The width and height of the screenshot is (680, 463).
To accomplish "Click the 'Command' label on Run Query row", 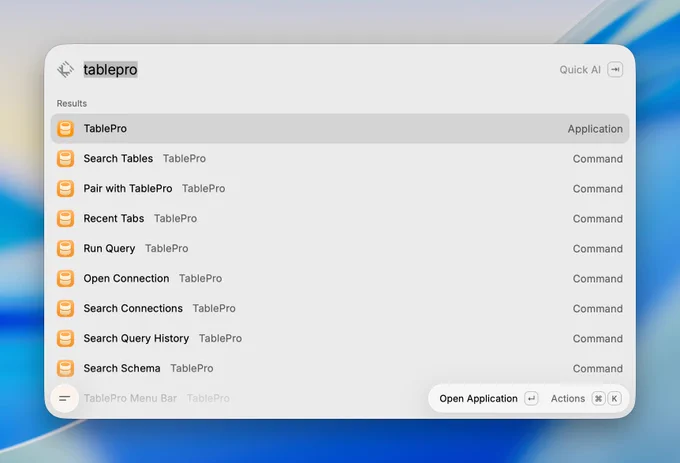I will [x=598, y=248].
